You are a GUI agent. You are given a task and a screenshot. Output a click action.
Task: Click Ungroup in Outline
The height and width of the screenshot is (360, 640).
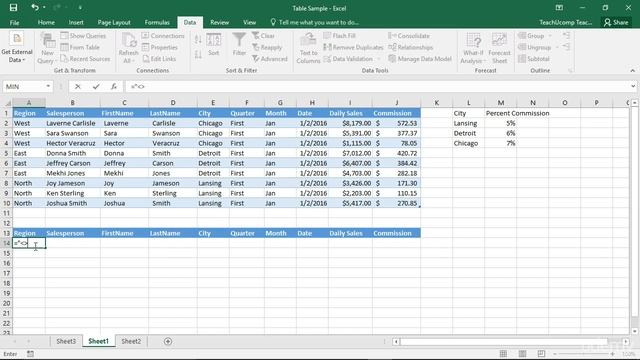tap(534, 47)
